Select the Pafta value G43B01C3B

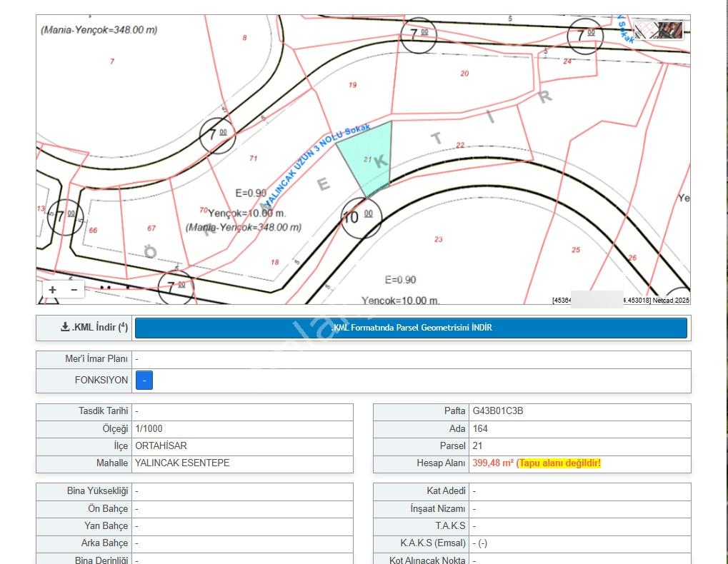pyautogui.click(x=498, y=411)
